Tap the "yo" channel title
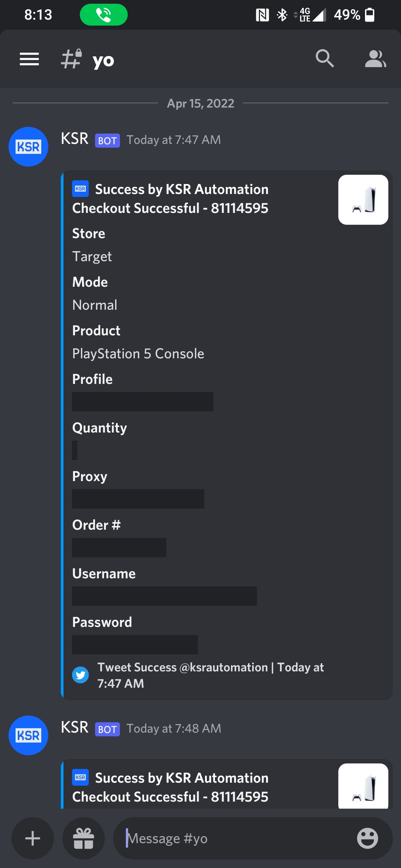Image resolution: width=401 pixels, height=868 pixels. [x=103, y=60]
